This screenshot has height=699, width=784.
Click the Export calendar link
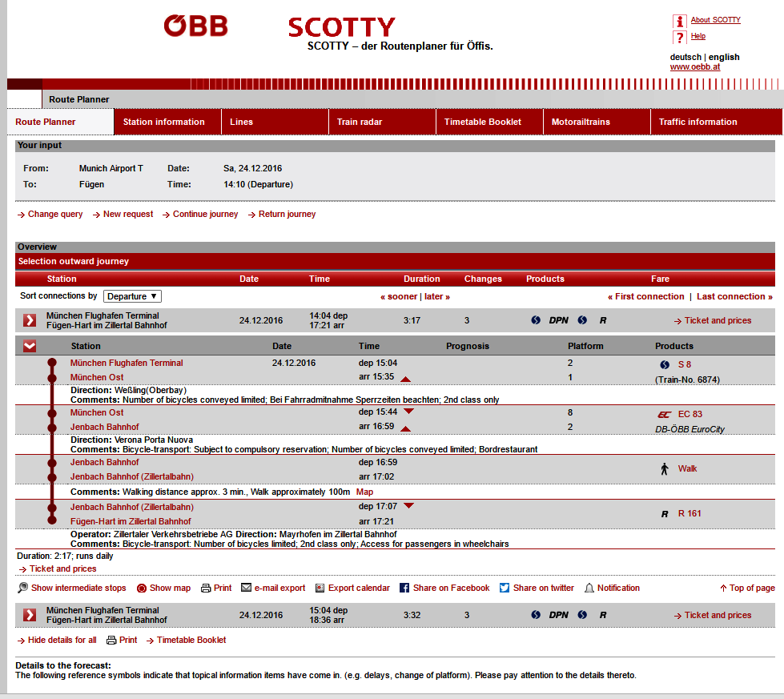[359, 588]
